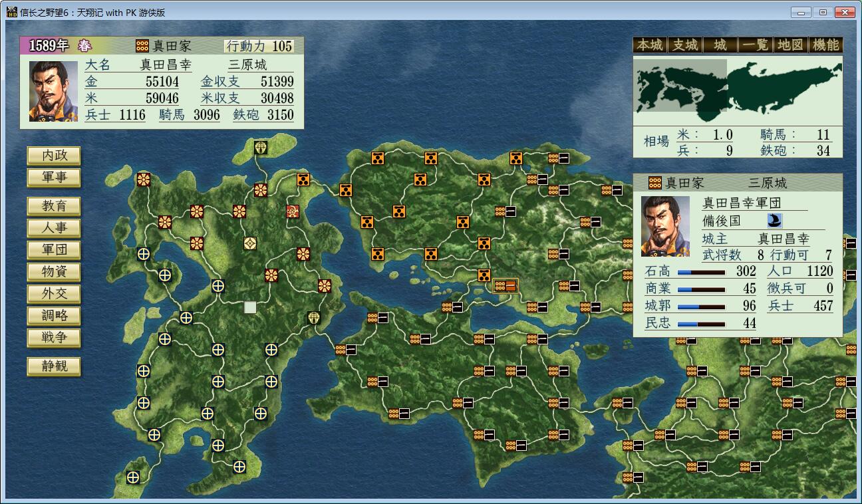862x504 pixels.
Task: Open the 機能 functions tab
Action: [x=826, y=45]
